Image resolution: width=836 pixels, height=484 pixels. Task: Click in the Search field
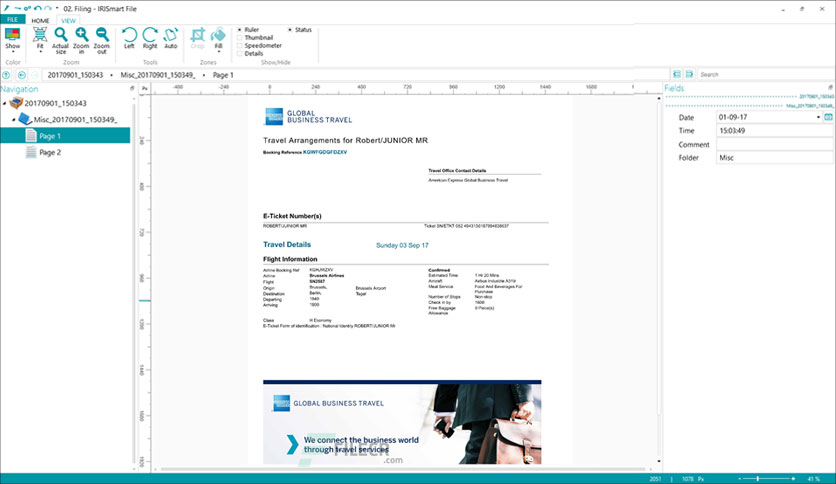click(x=765, y=74)
